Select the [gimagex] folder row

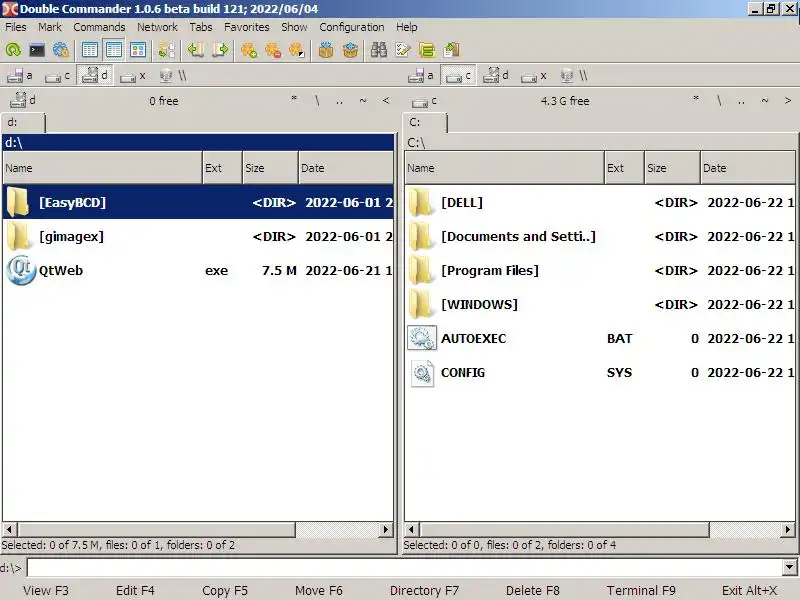coord(198,236)
